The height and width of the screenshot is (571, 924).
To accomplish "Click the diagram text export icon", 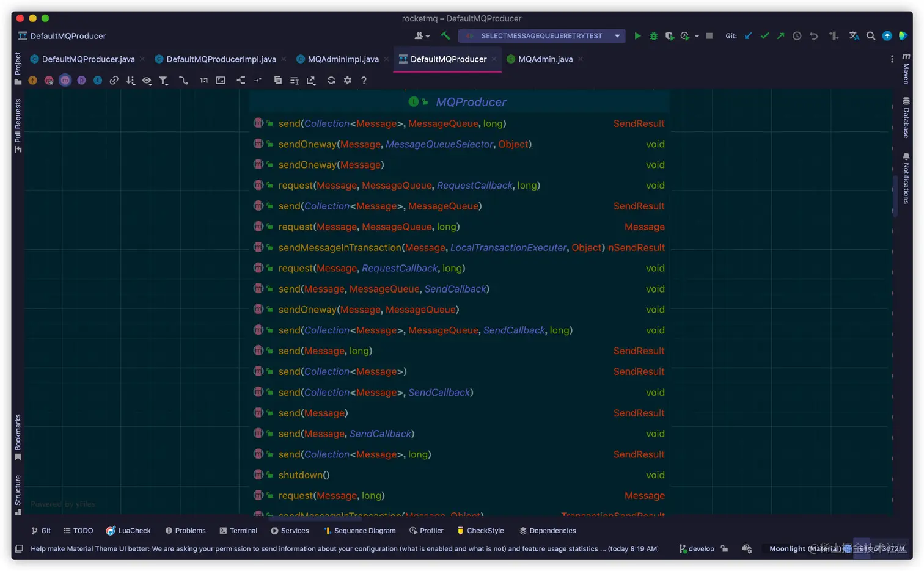I will point(295,80).
